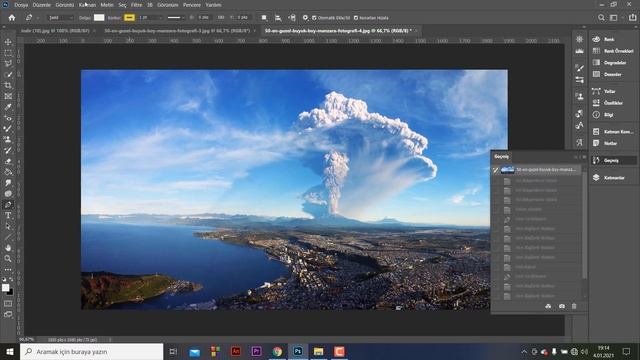This screenshot has width=640, height=360.
Task: Select the Hand tool
Action: coord(8,248)
